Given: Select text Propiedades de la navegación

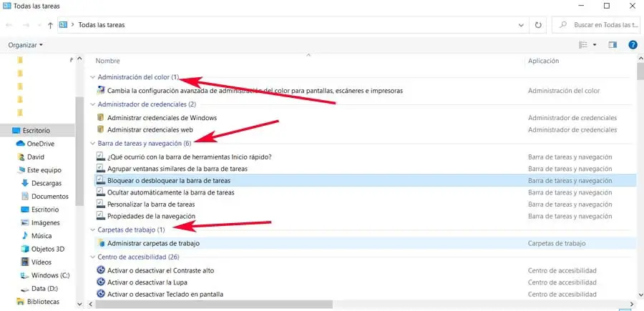Looking at the screenshot, I should pos(151,216).
